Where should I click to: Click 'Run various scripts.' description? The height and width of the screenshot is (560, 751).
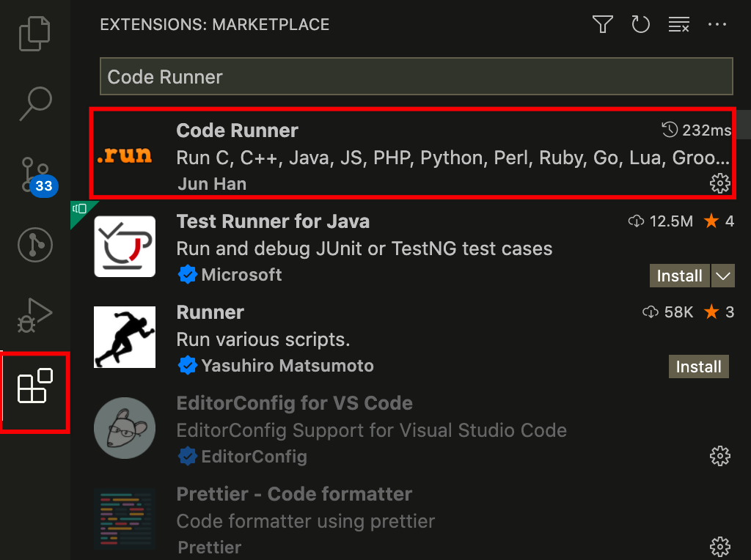tap(263, 339)
